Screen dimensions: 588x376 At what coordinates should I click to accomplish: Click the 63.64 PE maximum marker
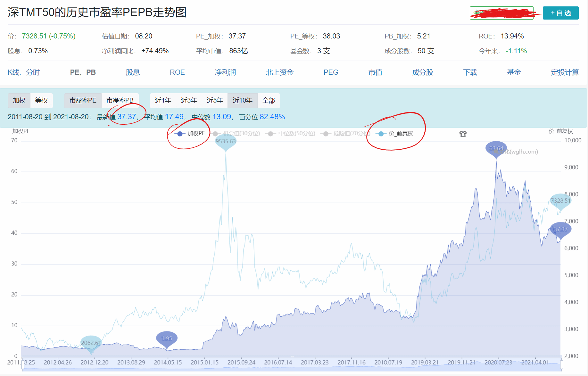[x=496, y=148]
